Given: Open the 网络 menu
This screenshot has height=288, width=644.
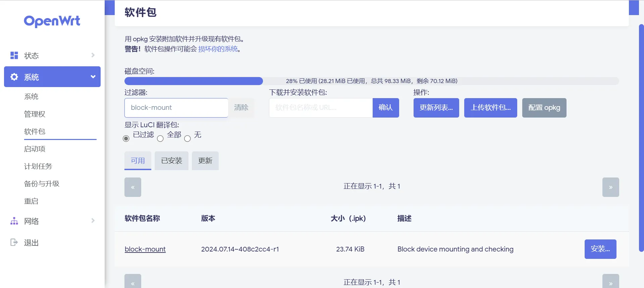Looking at the screenshot, I should click(52, 221).
